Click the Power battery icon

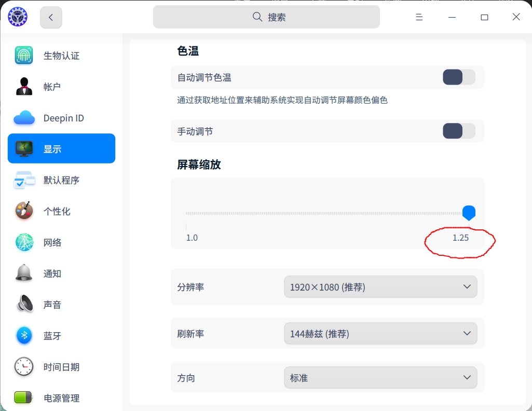[x=23, y=397]
